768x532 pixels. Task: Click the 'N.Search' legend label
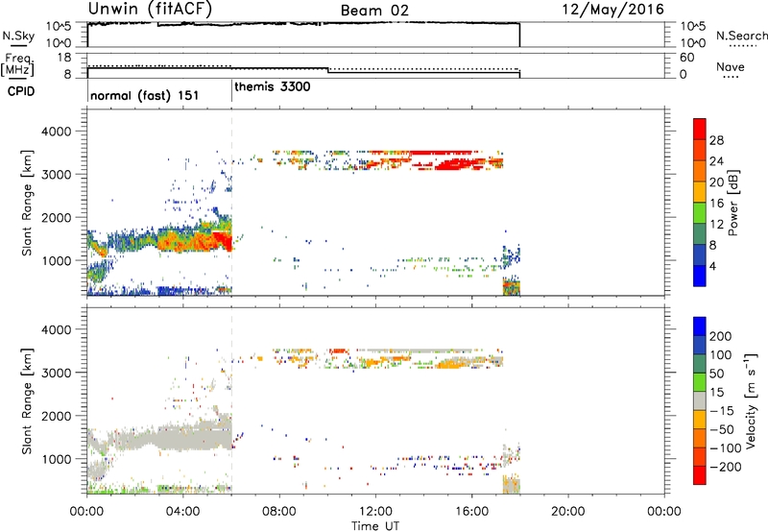[x=741, y=36]
